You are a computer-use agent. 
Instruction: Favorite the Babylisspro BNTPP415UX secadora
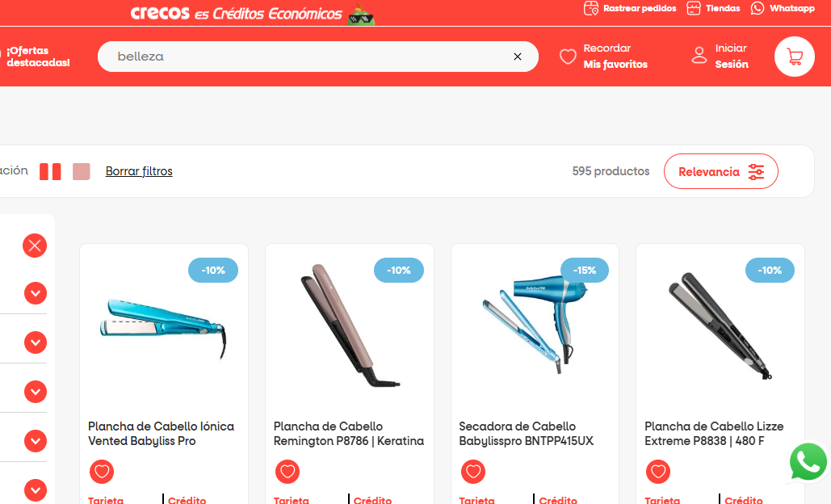[472, 471]
